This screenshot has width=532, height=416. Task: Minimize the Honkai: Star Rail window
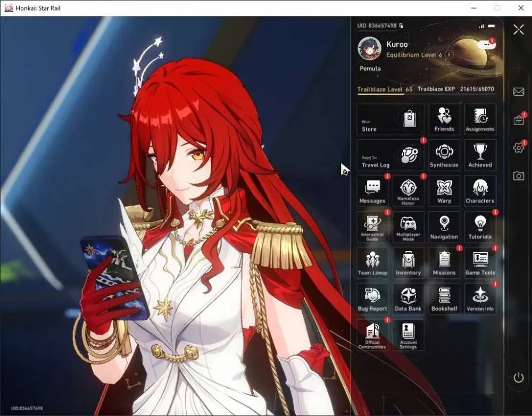[473, 8]
